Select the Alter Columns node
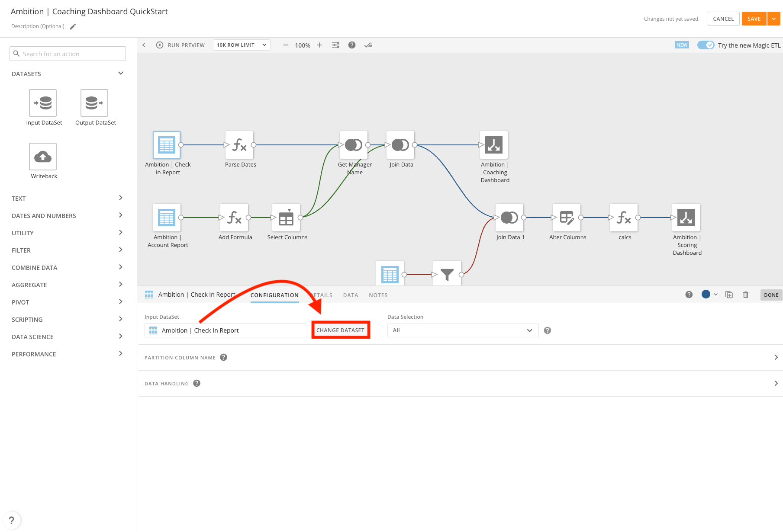This screenshot has height=532, width=783. click(x=567, y=218)
